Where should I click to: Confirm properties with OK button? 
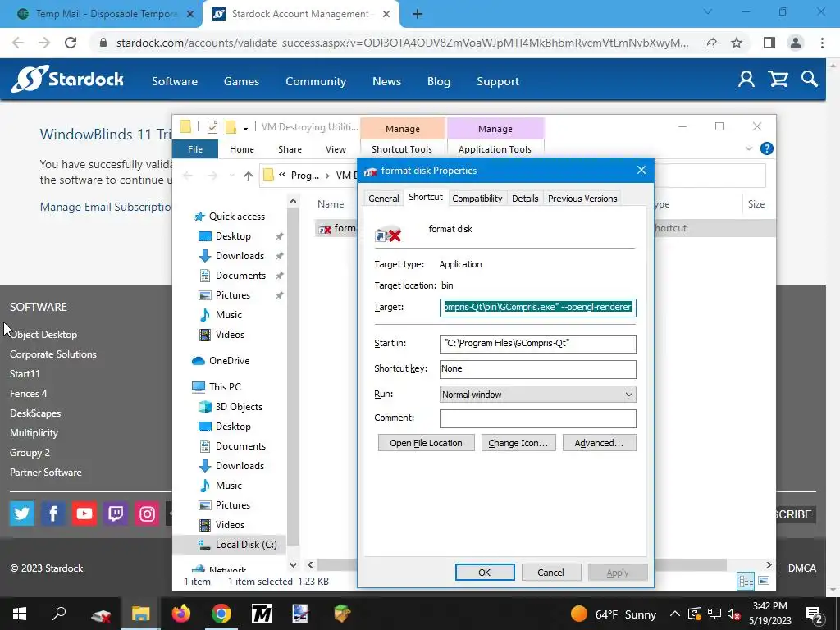tap(485, 572)
